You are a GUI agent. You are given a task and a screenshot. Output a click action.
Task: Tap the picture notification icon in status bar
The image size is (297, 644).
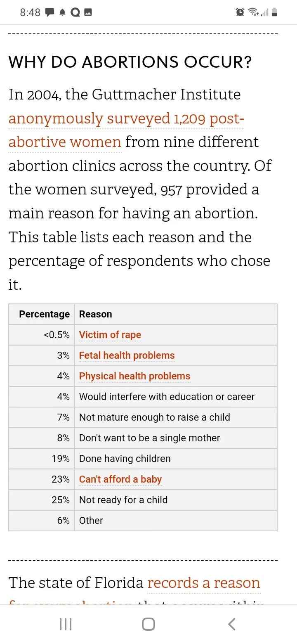(87, 12)
